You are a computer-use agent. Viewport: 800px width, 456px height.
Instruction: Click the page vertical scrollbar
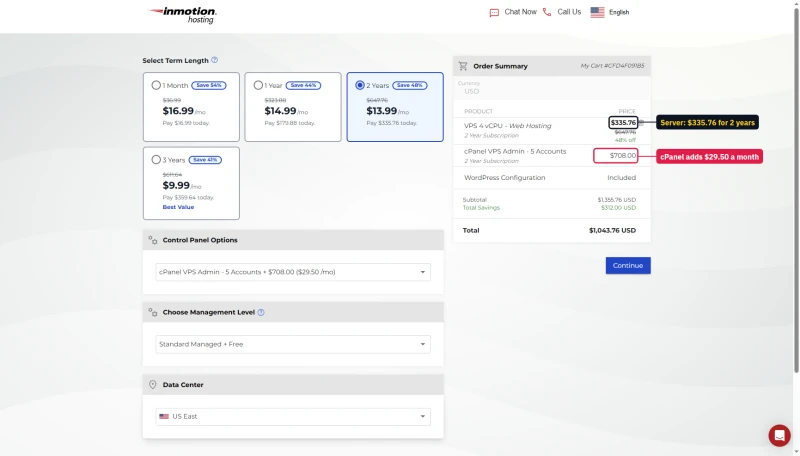click(796, 191)
